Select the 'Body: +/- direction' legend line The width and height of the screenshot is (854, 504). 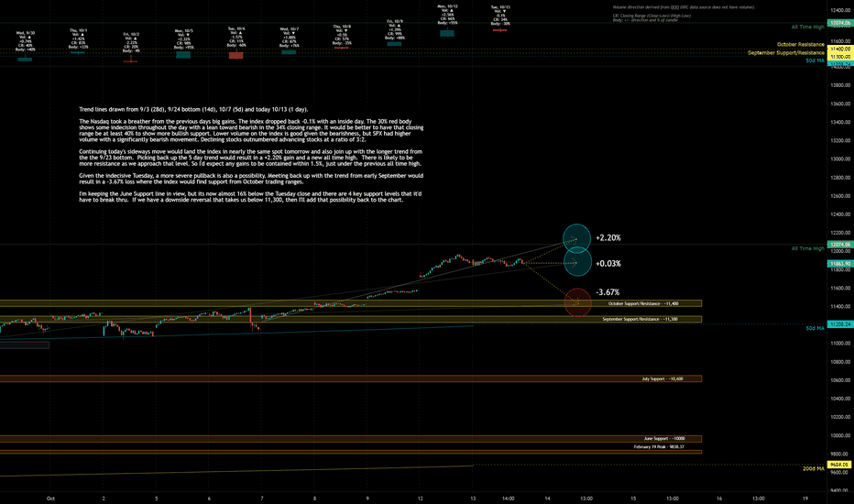[645, 20]
